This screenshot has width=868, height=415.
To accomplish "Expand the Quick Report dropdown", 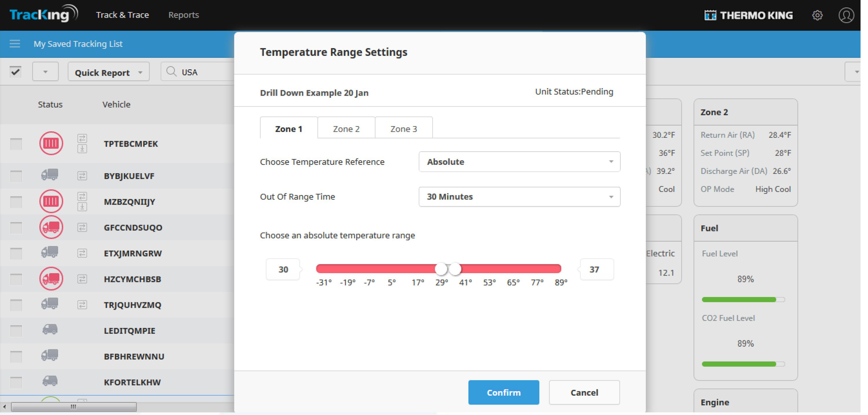I will coord(108,72).
